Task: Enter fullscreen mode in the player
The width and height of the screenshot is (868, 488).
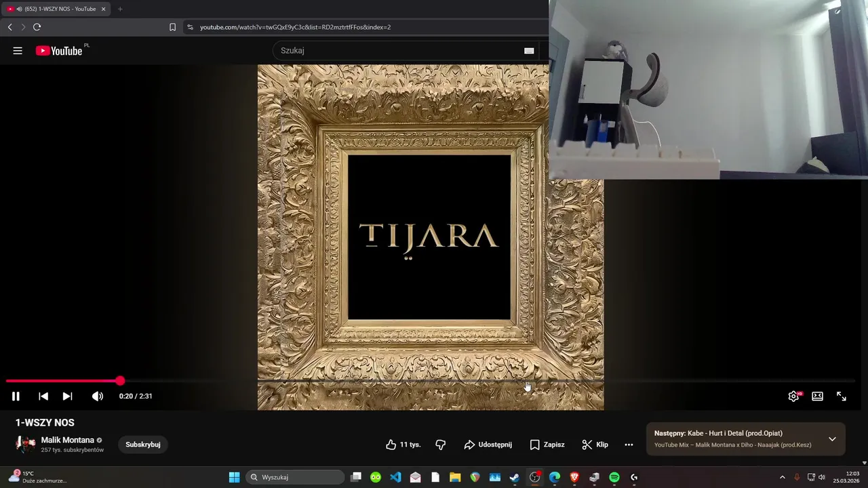Action: (x=842, y=396)
